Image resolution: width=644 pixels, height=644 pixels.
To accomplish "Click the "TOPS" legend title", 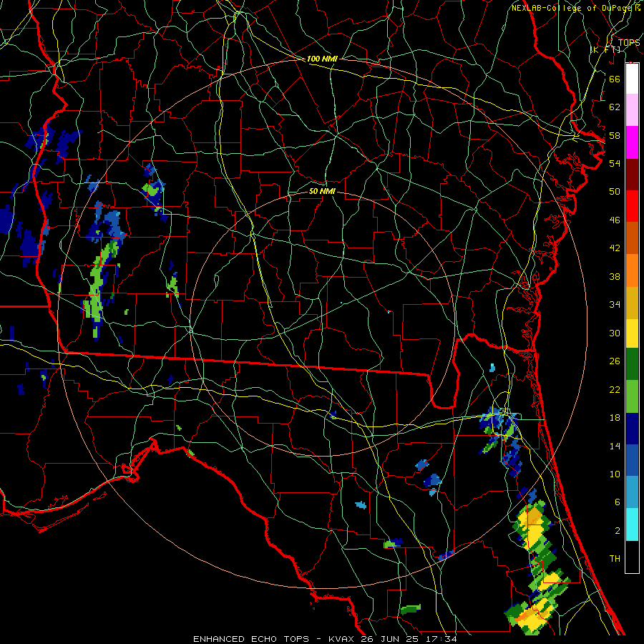I will pos(629,42).
